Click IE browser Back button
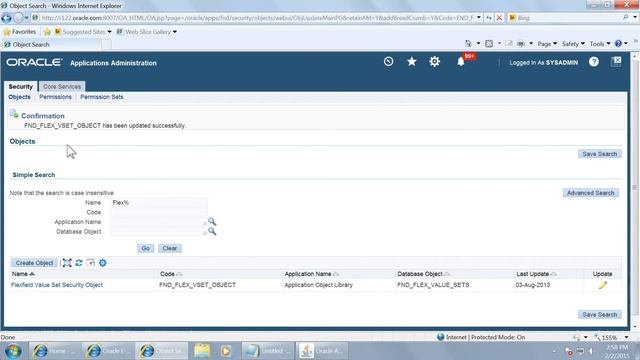 (7, 18)
